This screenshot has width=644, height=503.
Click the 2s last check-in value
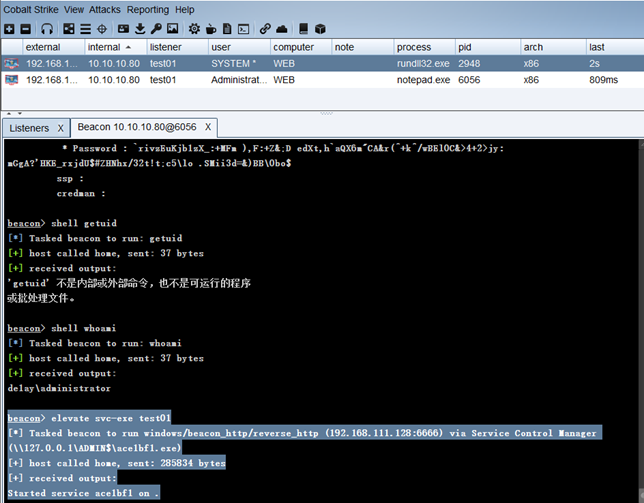[x=594, y=63]
